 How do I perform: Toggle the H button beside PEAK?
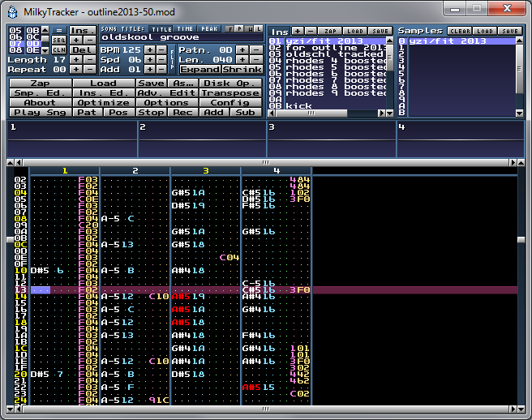250,29
